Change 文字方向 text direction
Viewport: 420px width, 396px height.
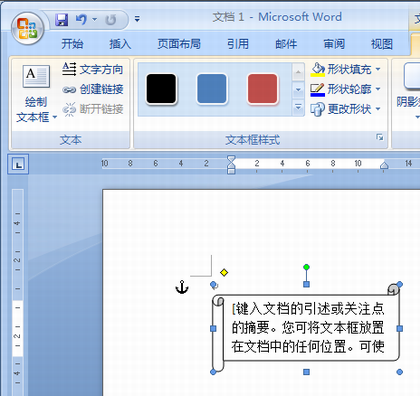click(93, 69)
